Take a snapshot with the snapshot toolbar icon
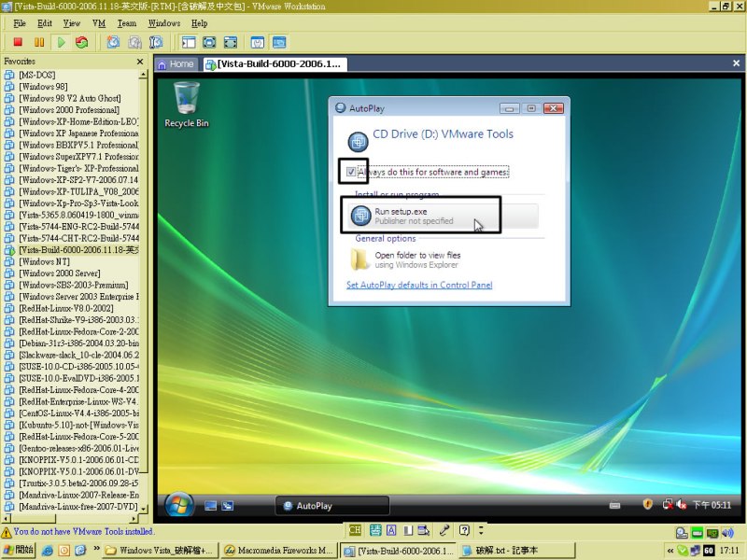 [113, 42]
